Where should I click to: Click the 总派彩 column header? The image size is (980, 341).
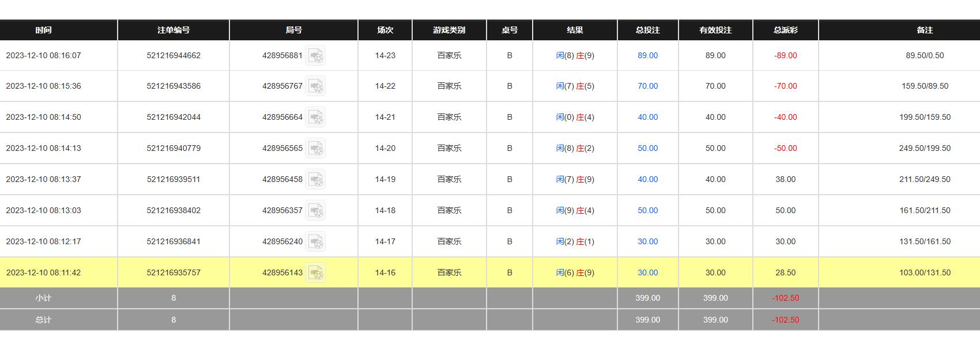(785, 30)
